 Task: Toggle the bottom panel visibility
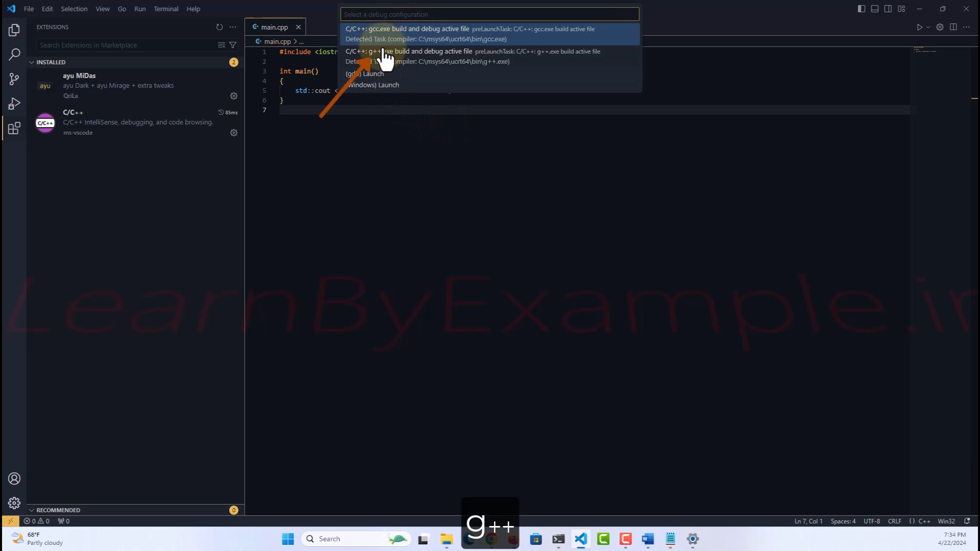pos(875,9)
